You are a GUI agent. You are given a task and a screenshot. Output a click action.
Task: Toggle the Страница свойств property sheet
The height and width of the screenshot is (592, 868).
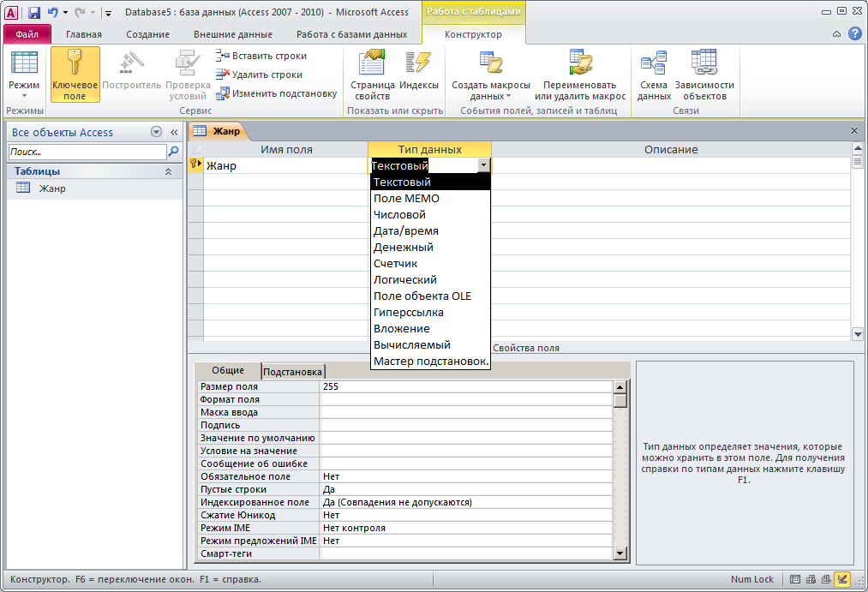point(372,75)
